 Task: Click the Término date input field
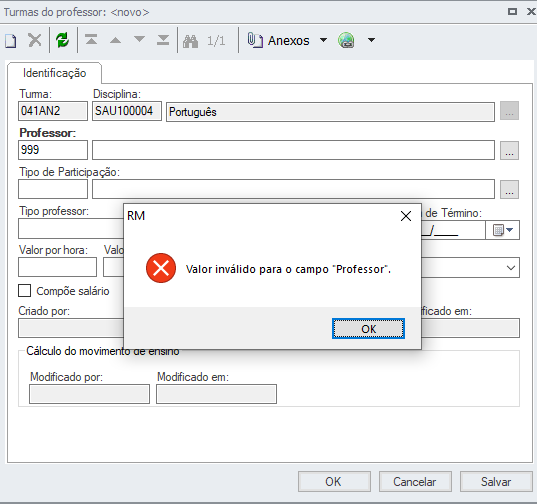click(453, 230)
